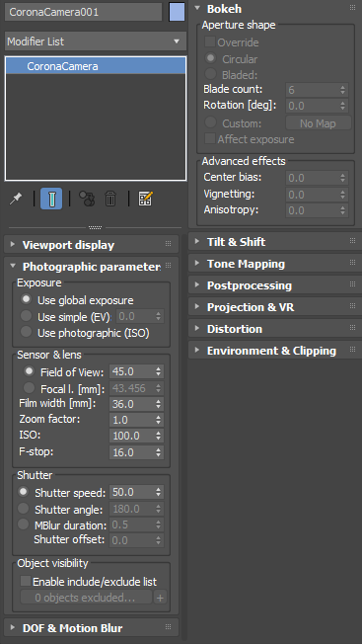
Task: Toggle Show end result icon
Action: (51, 199)
